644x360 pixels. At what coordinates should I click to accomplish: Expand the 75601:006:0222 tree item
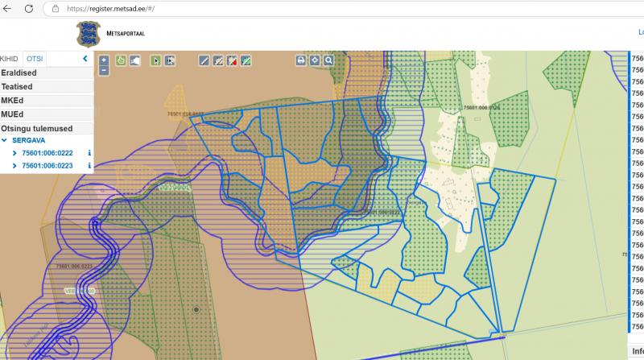click(x=14, y=153)
